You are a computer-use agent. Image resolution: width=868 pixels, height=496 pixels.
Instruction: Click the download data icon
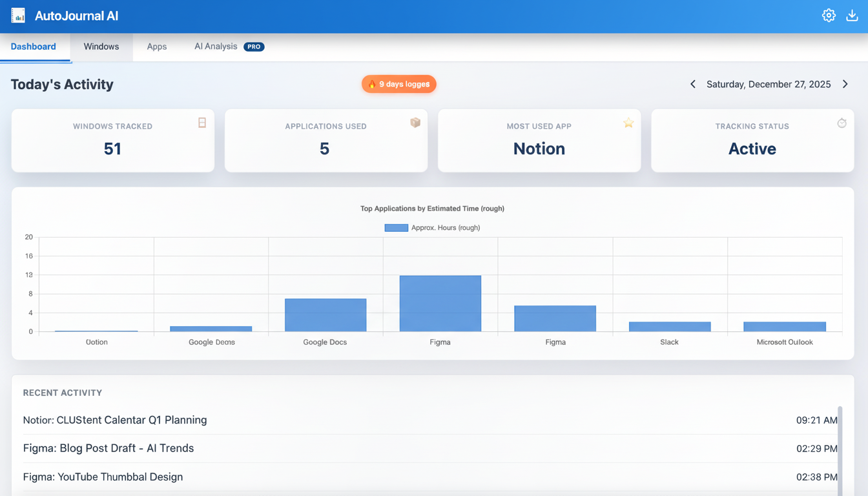[x=852, y=15]
